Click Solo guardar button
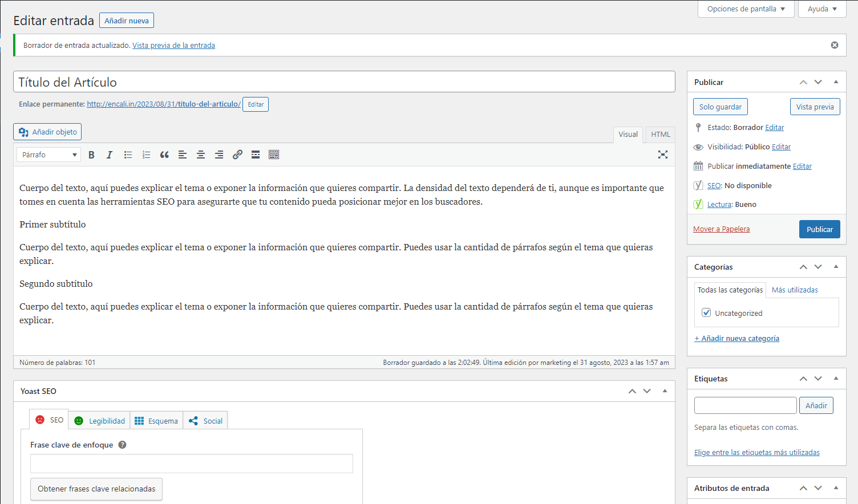The height and width of the screenshot is (504, 858). coord(721,107)
